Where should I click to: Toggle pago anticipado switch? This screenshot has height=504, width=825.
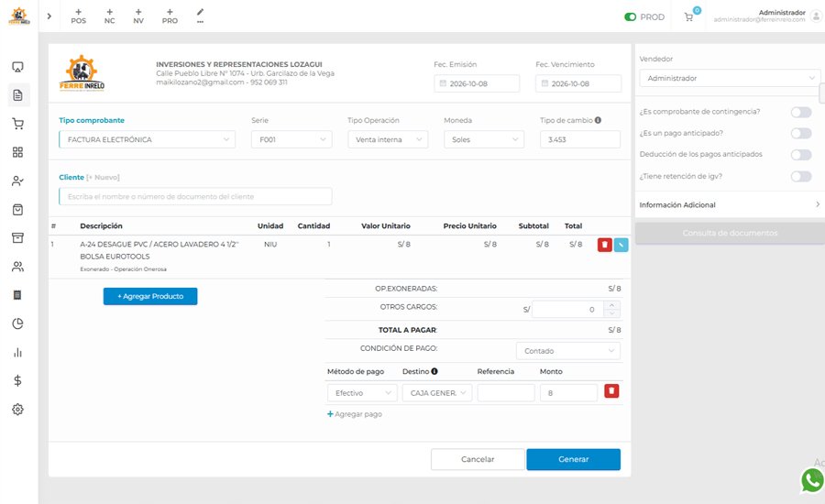(801, 134)
